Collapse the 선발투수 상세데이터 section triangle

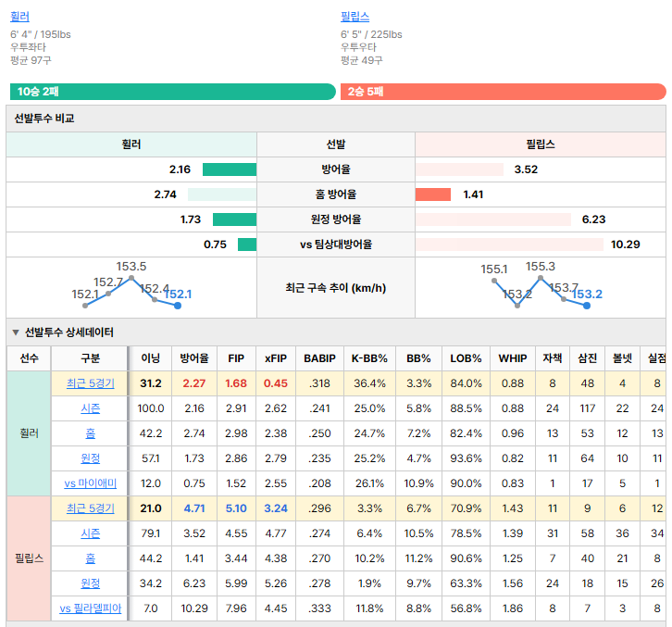16,332
